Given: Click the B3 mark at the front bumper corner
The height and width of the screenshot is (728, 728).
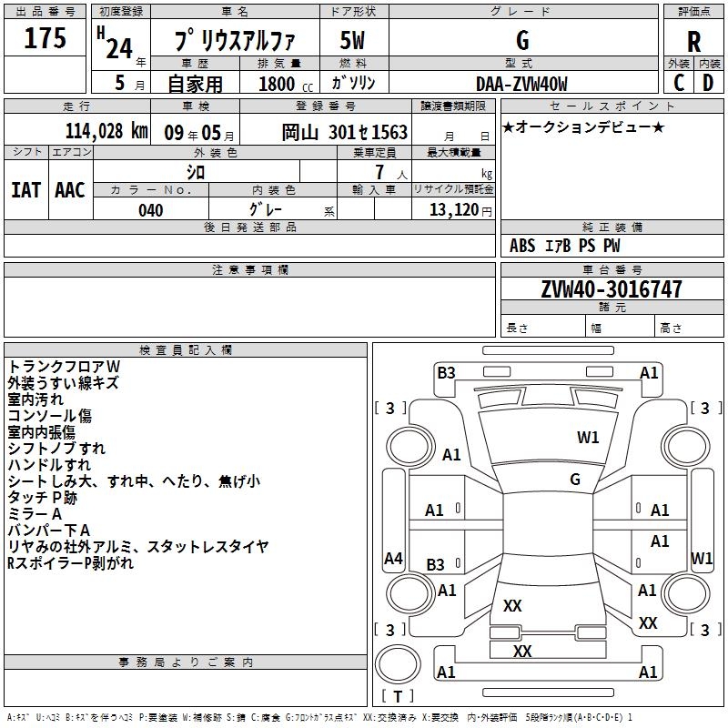Looking at the screenshot, I should [446, 372].
